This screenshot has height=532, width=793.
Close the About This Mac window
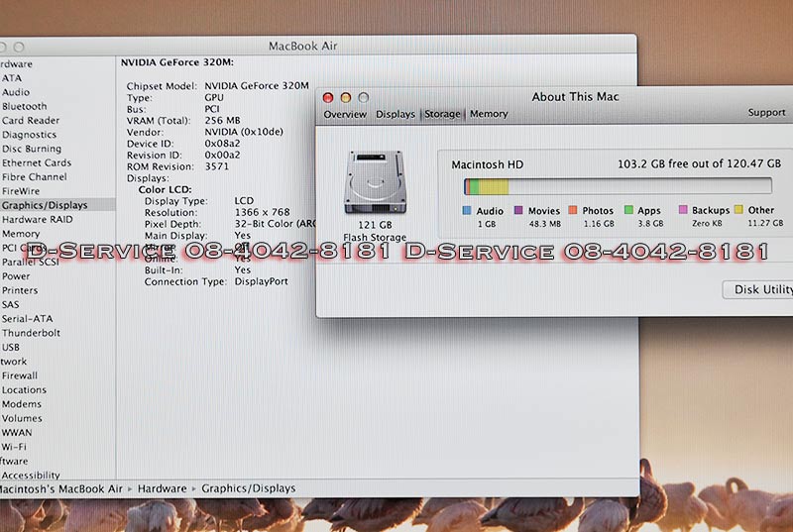coord(328,97)
